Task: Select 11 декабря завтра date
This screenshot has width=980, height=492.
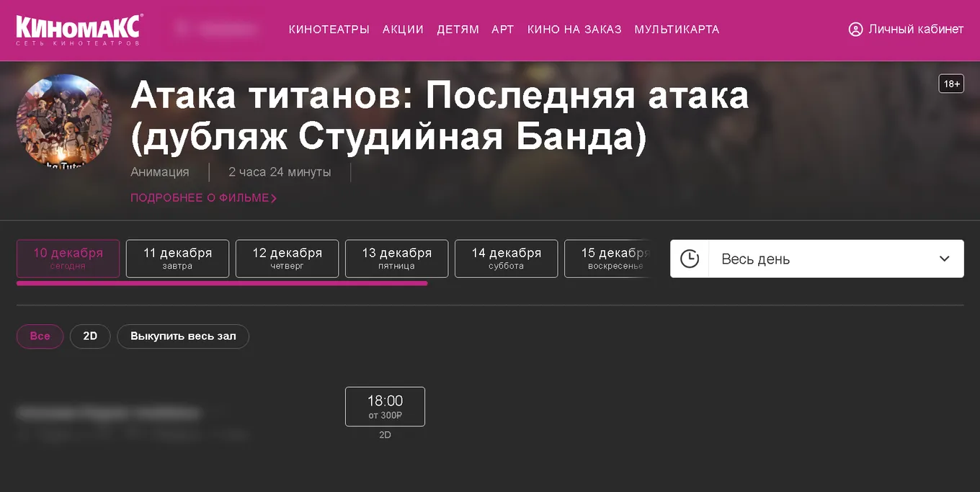Action: (x=178, y=259)
